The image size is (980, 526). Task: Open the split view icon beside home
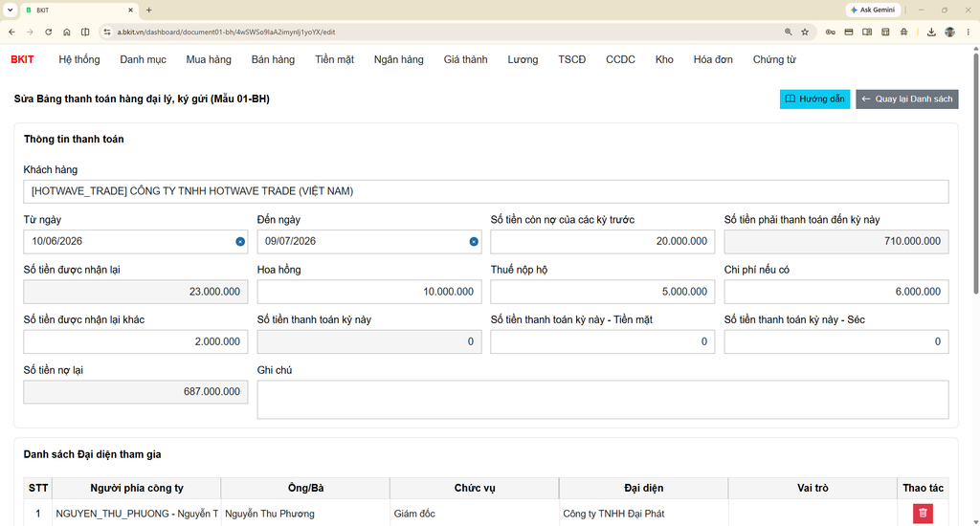[x=85, y=32]
